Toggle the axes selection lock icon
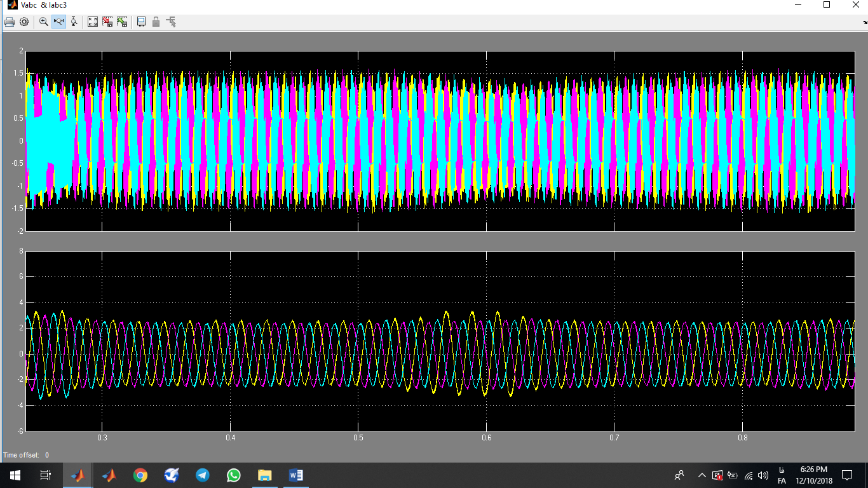Viewport: 868px width, 488px height. (156, 22)
